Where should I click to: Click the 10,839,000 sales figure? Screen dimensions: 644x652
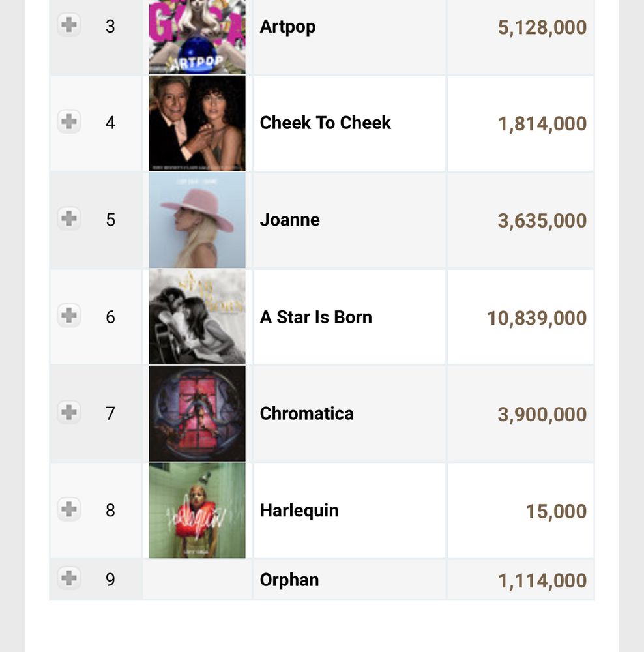(536, 318)
